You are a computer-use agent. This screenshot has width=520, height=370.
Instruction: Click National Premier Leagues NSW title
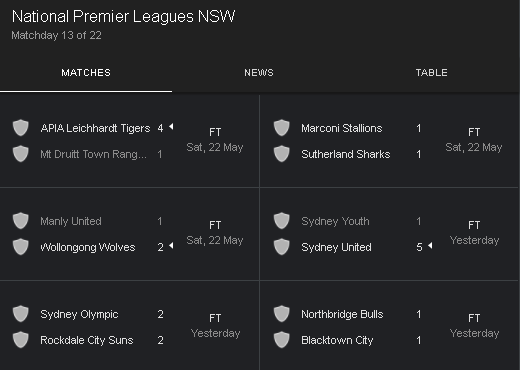click(123, 16)
